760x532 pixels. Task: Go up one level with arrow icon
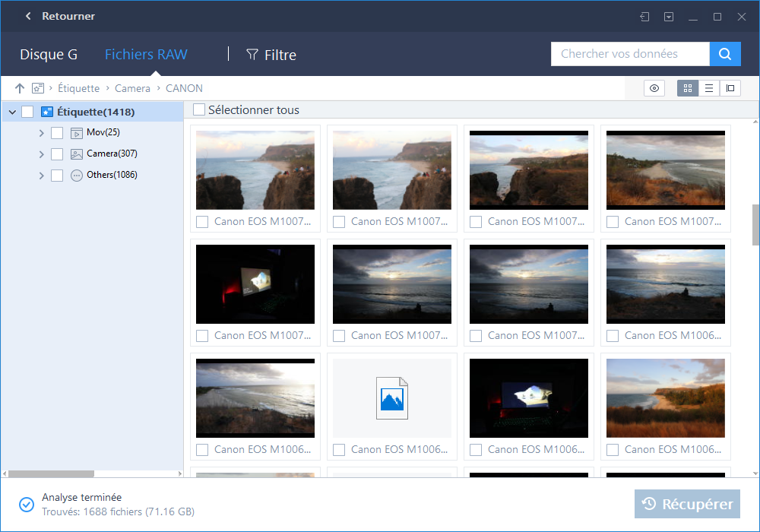pyautogui.click(x=20, y=88)
